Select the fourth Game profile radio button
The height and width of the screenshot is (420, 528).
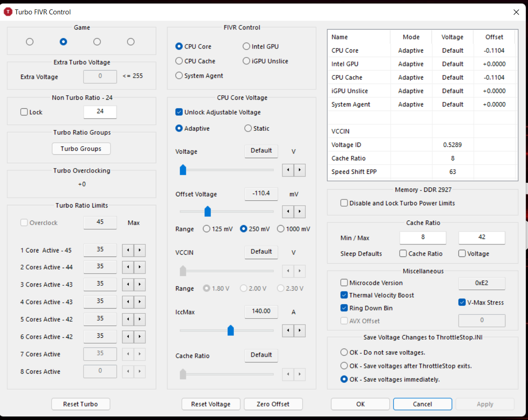(x=131, y=42)
